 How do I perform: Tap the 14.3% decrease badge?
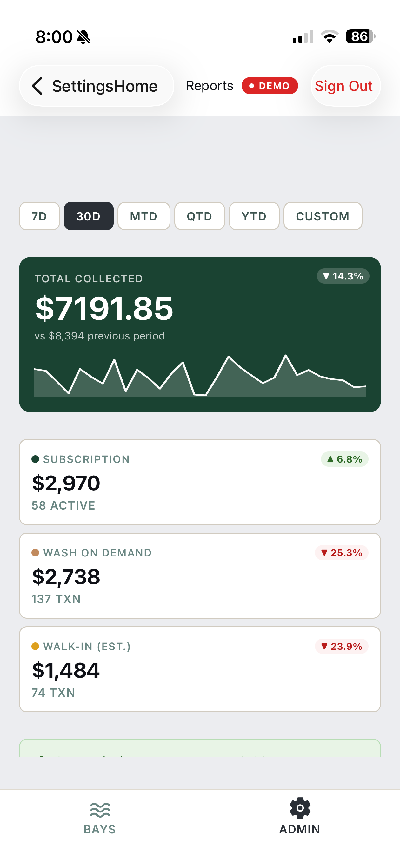pos(343,276)
